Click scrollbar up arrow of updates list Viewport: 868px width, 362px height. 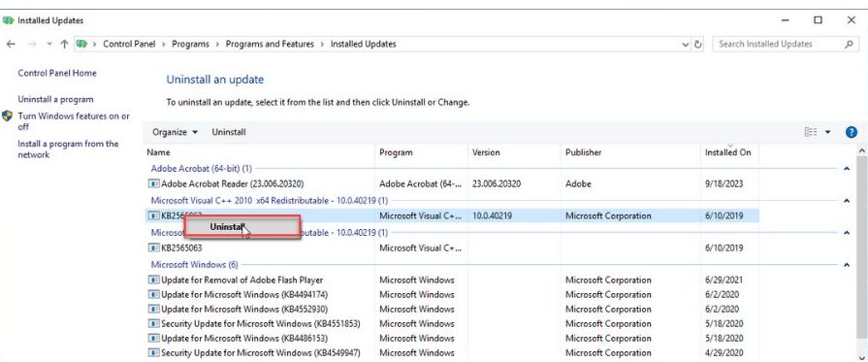[x=862, y=150]
